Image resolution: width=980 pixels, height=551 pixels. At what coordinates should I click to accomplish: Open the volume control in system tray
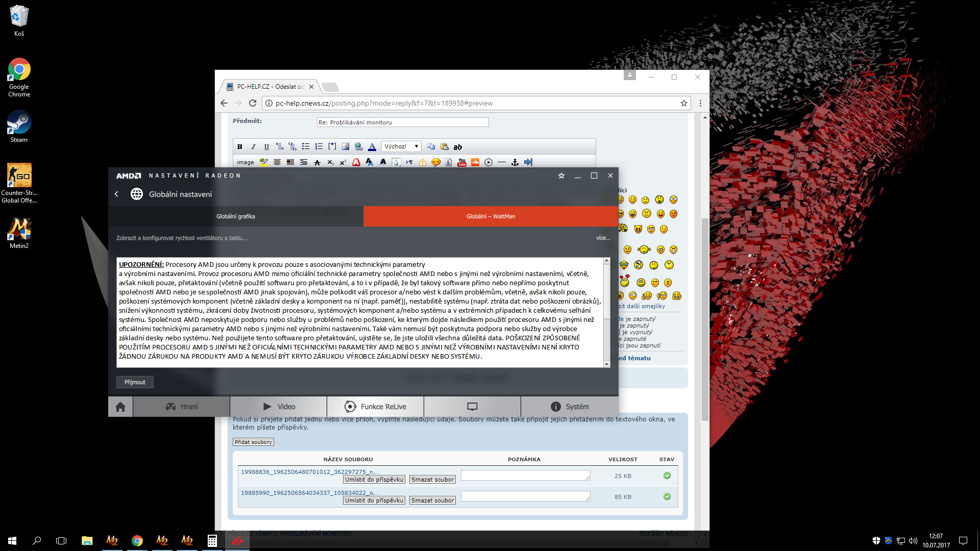pos(913,541)
